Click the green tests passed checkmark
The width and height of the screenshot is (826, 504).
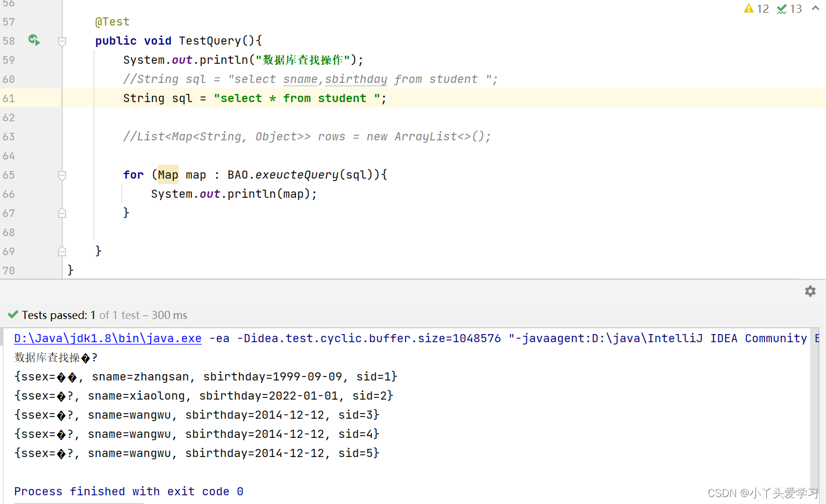[13, 315]
